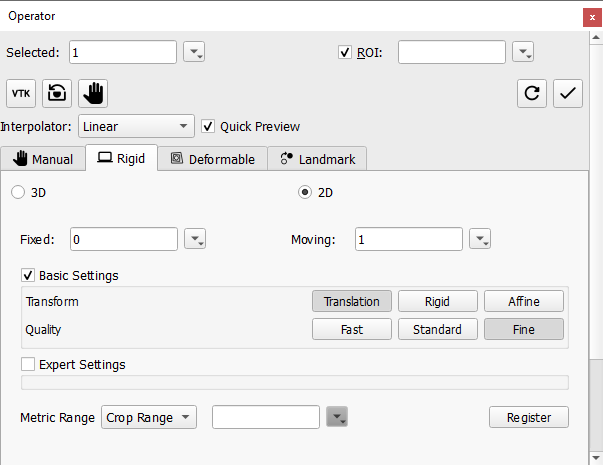The image size is (603, 465).
Task: Open picker arrow beside Moving field
Action: coord(481,239)
